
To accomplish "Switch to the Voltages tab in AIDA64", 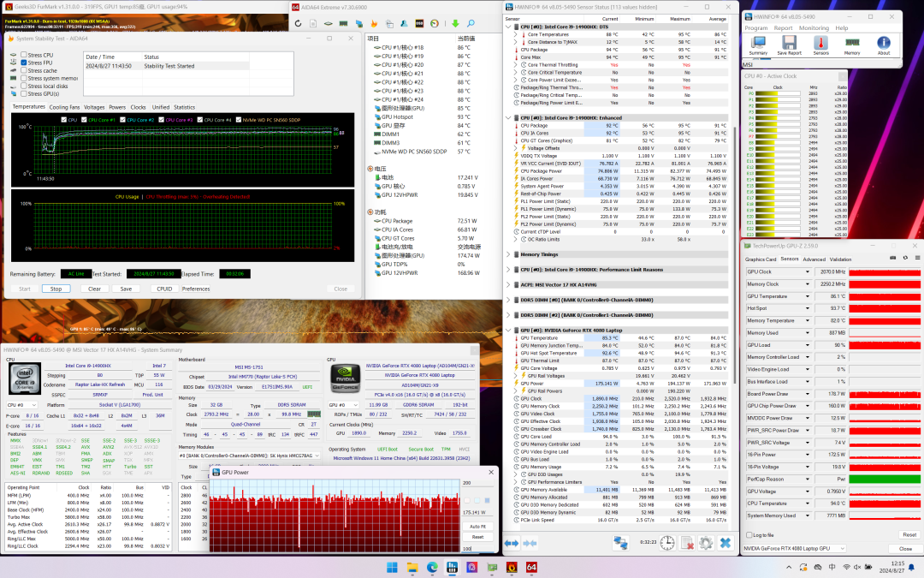I will click(x=94, y=107).
